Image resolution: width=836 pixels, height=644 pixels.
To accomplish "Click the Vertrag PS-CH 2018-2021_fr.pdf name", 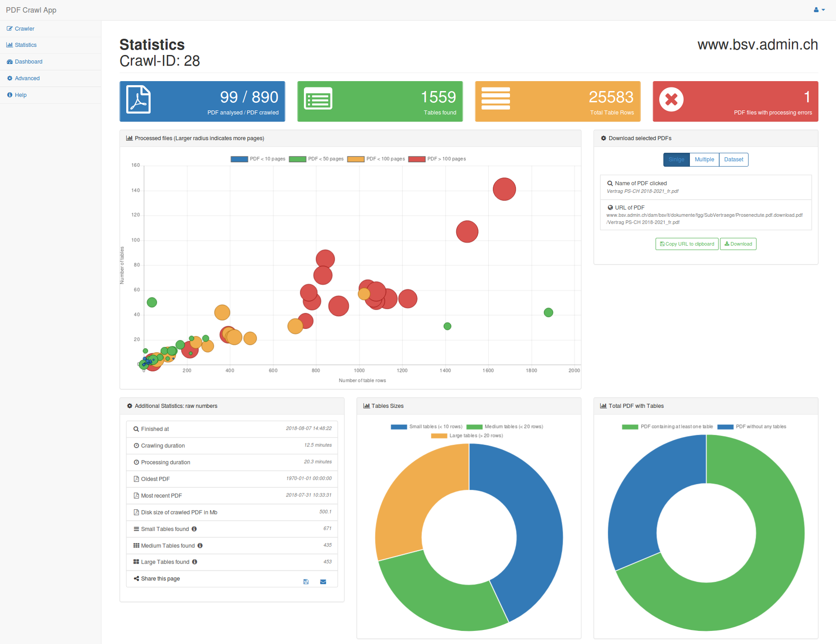I will click(643, 192).
